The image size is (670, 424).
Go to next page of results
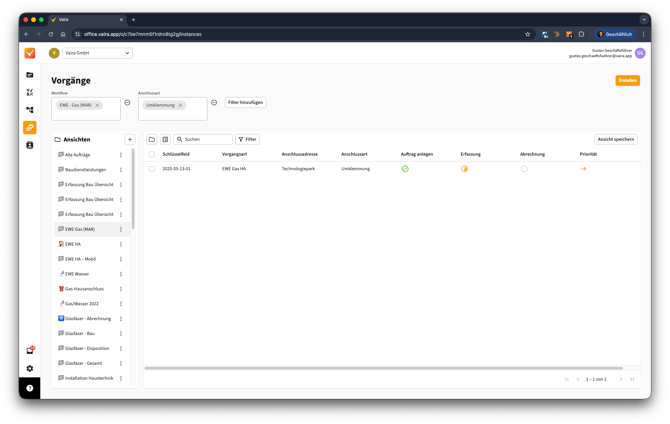621,379
